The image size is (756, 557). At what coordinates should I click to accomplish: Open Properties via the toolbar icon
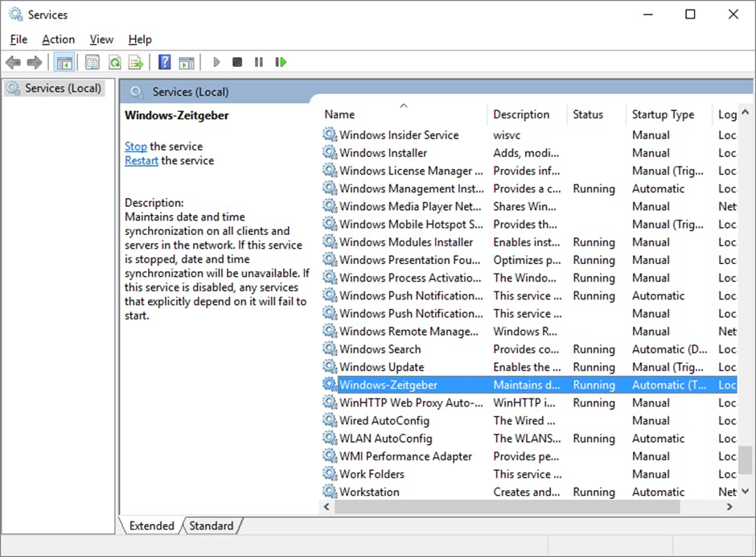coord(92,62)
